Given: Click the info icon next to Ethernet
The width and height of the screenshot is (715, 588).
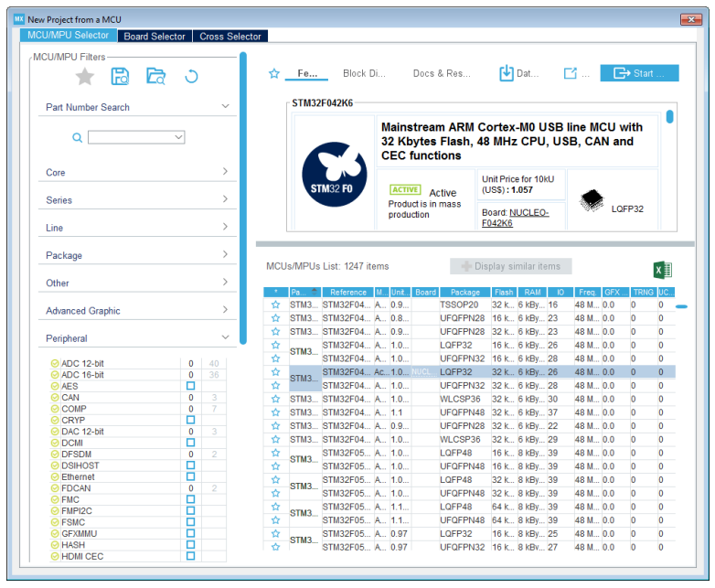Looking at the screenshot, I should tap(55, 477).
